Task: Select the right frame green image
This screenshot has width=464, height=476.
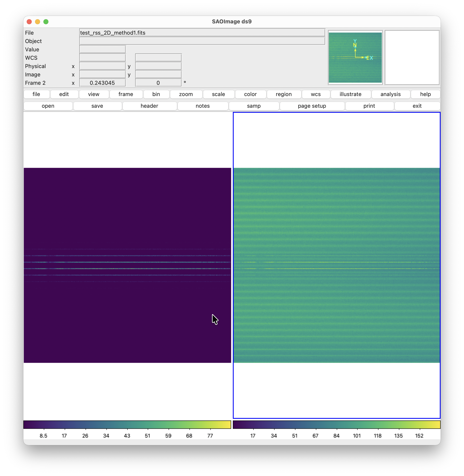Action: [x=337, y=265]
